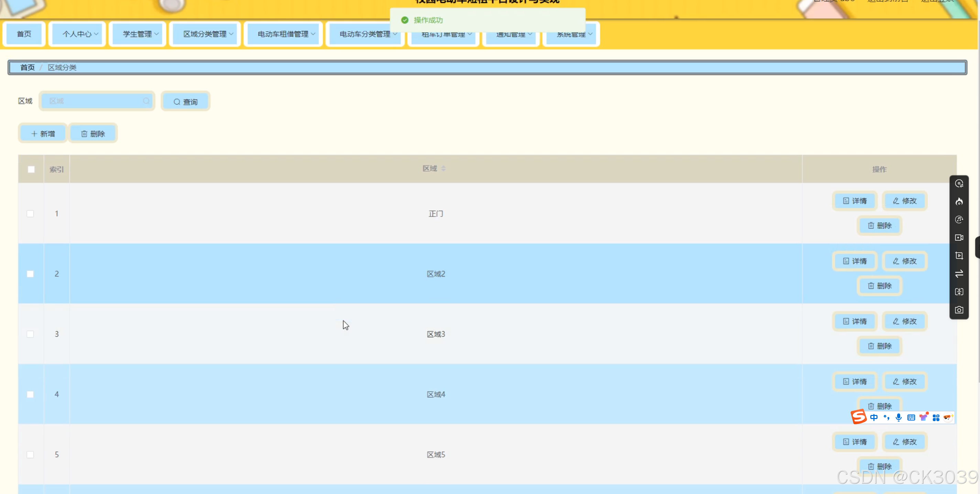Click the video record icon in side toolbar
The width and height of the screenshot is (980, 494).
[959, 238]
